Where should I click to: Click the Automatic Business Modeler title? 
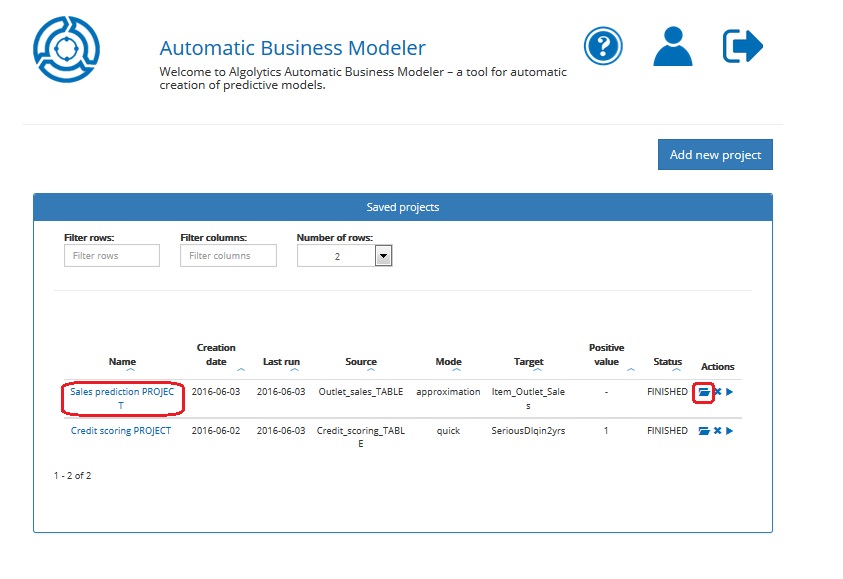pos(292,48)
